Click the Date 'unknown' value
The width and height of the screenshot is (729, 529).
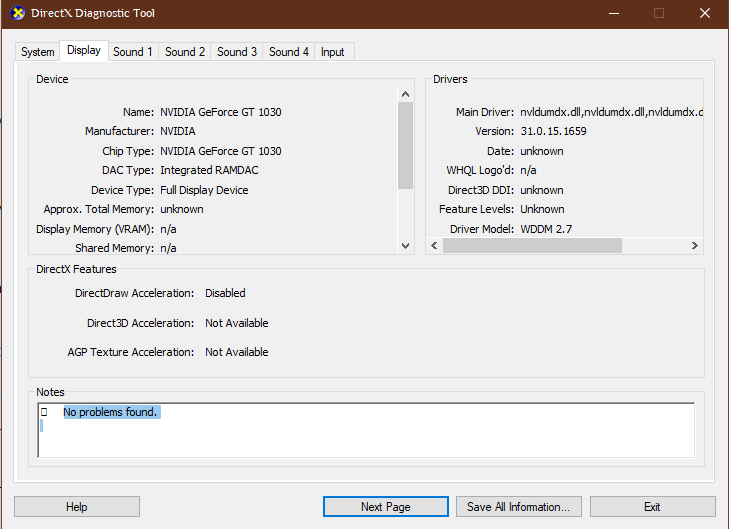[542, 151]
